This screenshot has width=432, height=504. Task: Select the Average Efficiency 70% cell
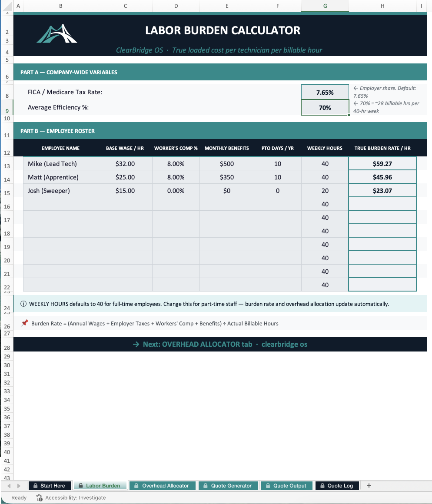325,107
